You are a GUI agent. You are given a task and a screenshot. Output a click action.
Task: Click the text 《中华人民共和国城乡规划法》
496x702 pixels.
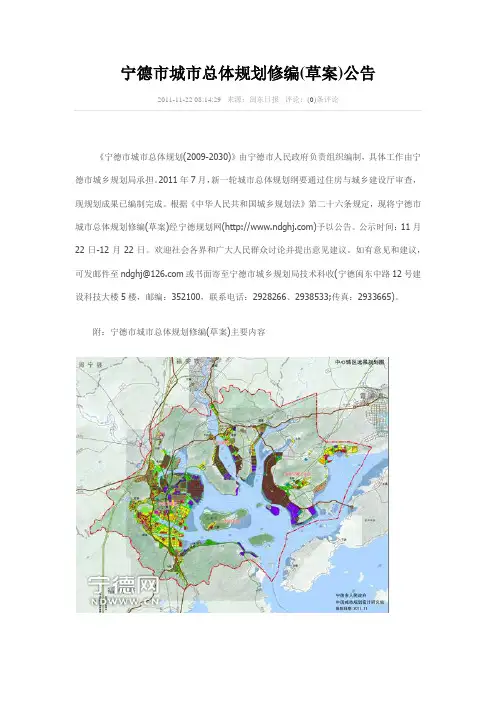tap(248, 204)
